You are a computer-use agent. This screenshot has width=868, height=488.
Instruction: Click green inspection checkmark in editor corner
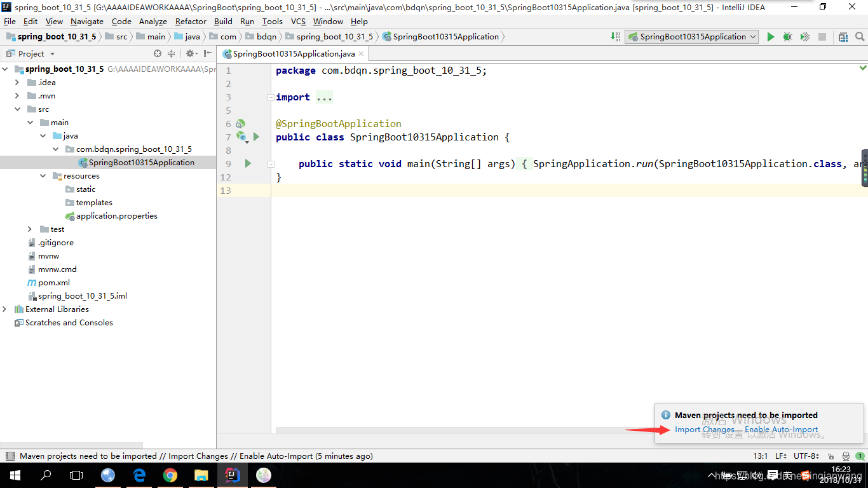863,67
